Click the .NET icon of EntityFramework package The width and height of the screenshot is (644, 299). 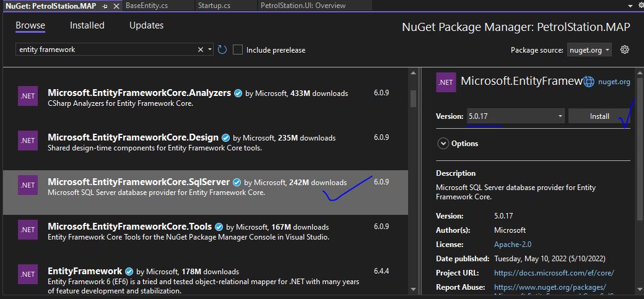pyautogui.click(x=28, y=274)
